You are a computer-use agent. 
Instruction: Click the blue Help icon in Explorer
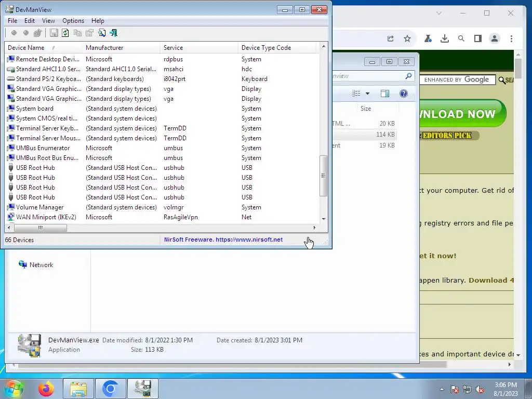point(403,94)
